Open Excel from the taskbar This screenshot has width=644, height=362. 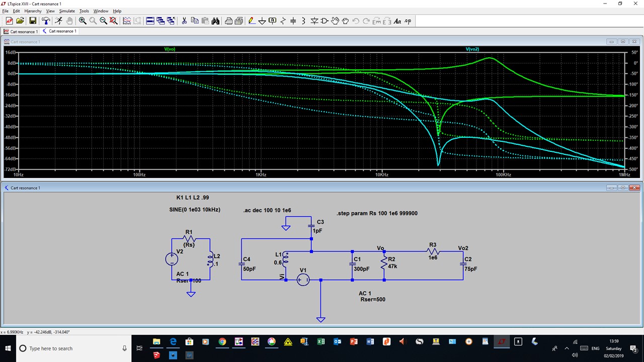(320, 342)
